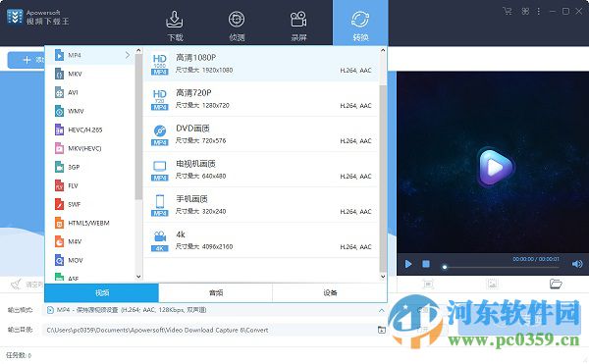Click the large play logo in preview
This screenshot has width=589, height=364.
495,167
